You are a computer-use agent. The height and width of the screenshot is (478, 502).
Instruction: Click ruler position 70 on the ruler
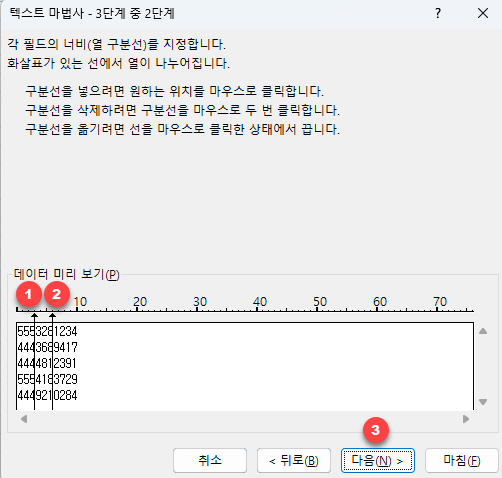tap(440, 302)
